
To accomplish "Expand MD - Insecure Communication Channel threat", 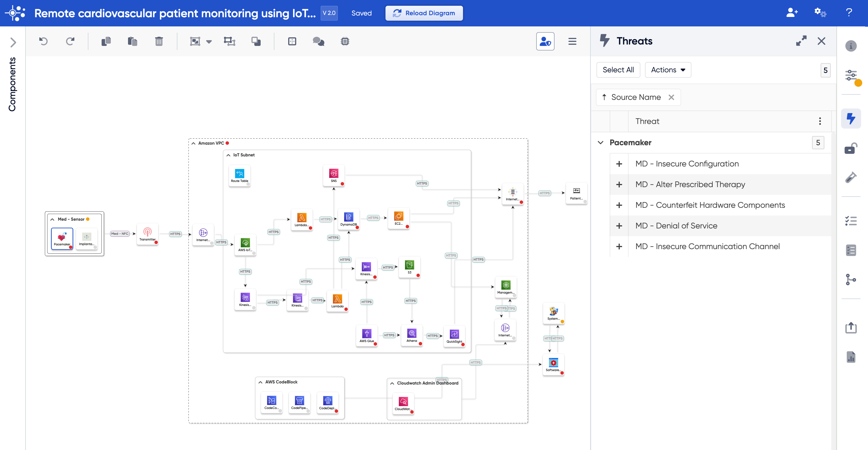I will [619, 247].
